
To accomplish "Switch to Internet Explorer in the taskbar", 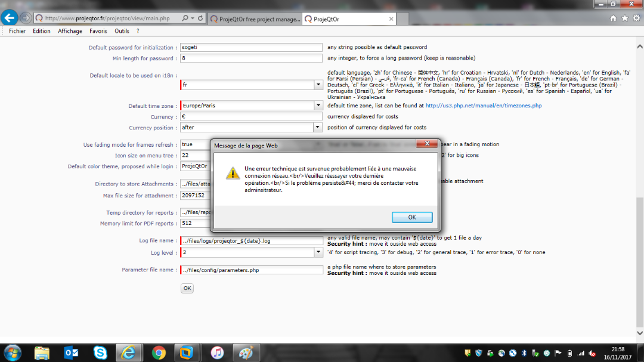I will click(x=129, y=352).
